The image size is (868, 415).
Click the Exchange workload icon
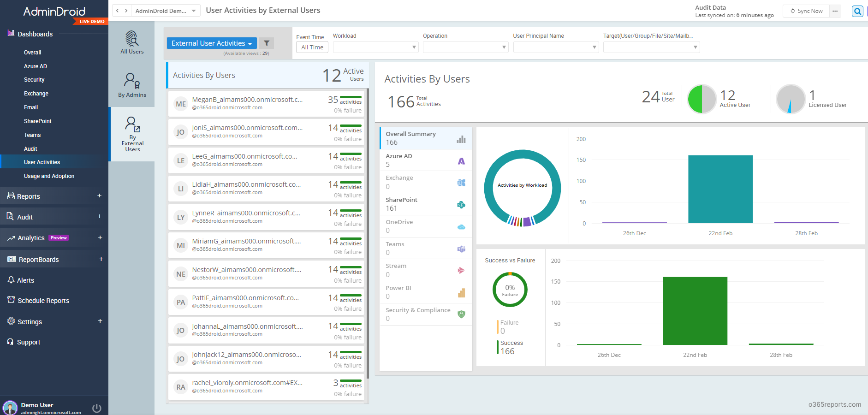coord(461,183)
